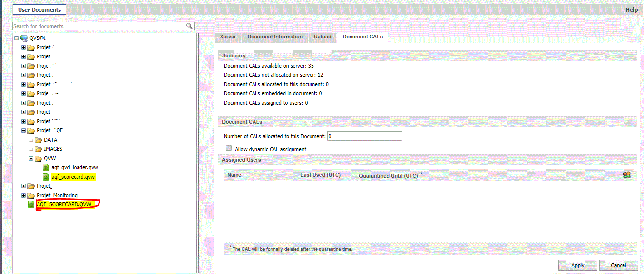Collapse the QVW folder node
Screen dimensions: 644x274
pyautogui.click(x=31, y=159)
